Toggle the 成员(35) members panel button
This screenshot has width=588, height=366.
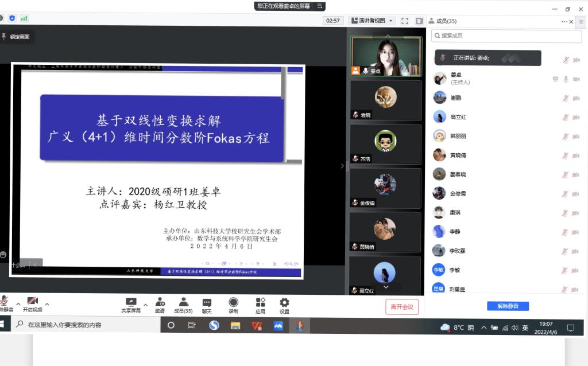click(183, 302)
